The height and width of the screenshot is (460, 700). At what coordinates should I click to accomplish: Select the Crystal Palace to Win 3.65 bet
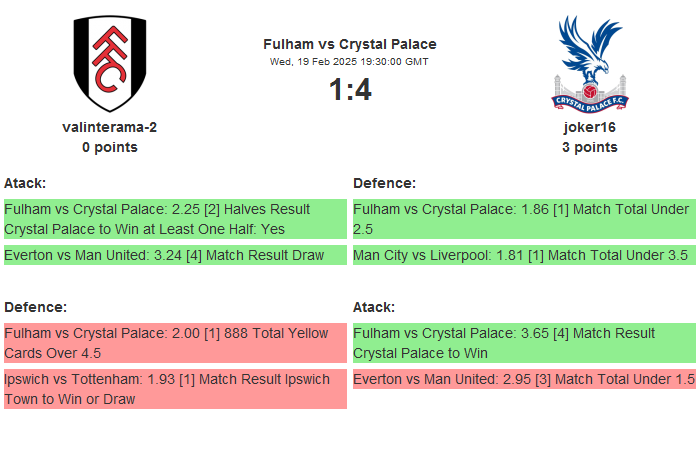(524, 343)
